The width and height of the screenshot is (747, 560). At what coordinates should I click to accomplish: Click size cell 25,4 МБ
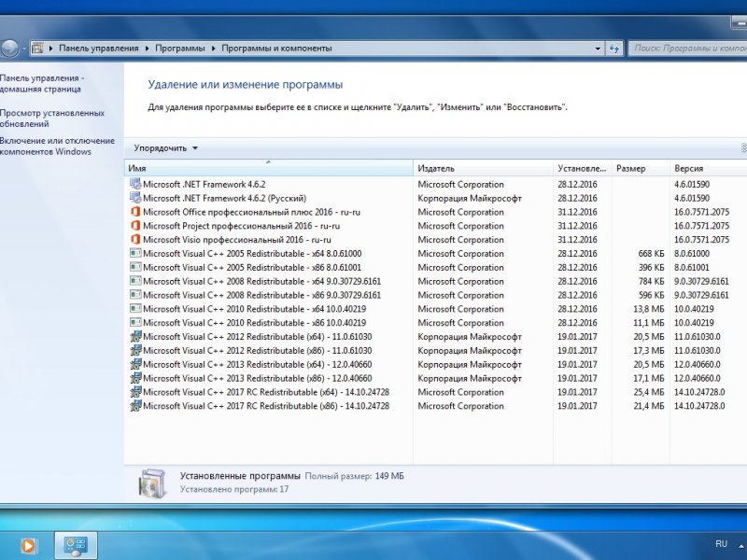pyautogui.click(x=648, y=392)
